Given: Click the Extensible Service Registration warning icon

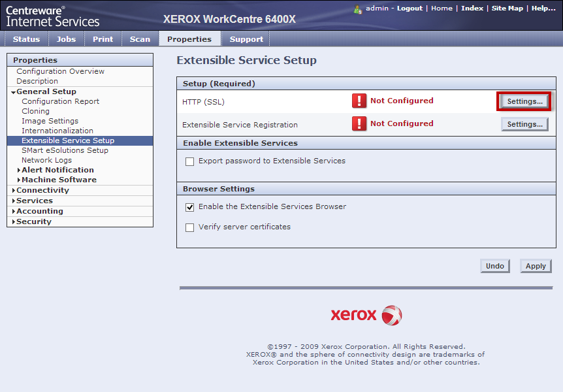Looking at the screenshot, I should [x=359, y=123].
